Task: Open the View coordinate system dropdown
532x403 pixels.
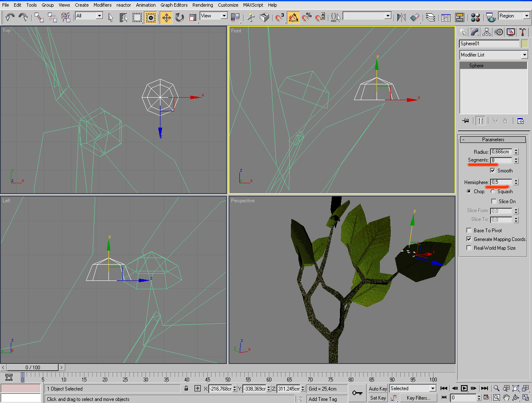Action: point(224,16)
